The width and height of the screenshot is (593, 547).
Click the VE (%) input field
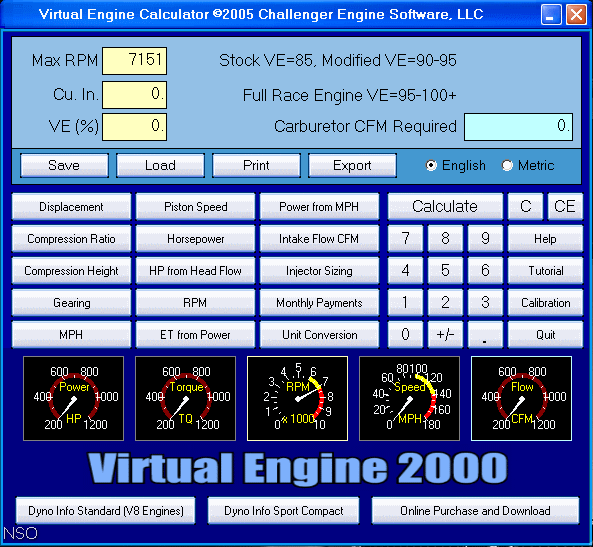(x=134, y=127)
